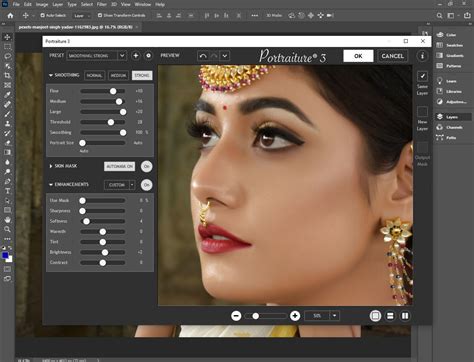Click the Cancel button
Screen dimensions: 474x362
click(392, 56)
